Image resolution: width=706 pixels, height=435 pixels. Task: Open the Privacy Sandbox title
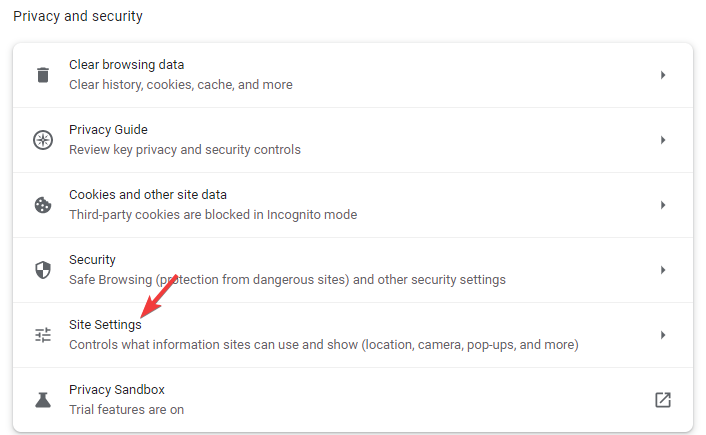point(117,390)
